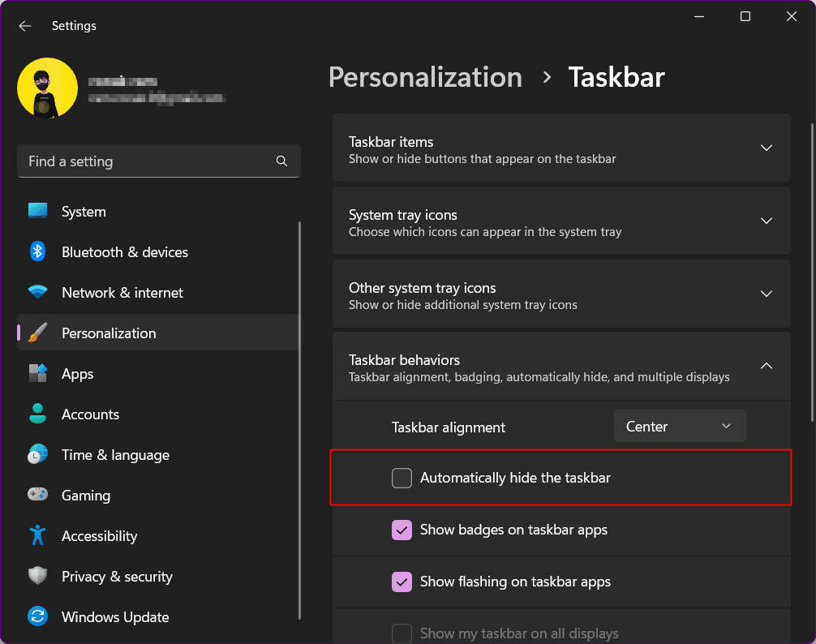
Task: Focus the Find a setting field
Action: pos(159,161)
